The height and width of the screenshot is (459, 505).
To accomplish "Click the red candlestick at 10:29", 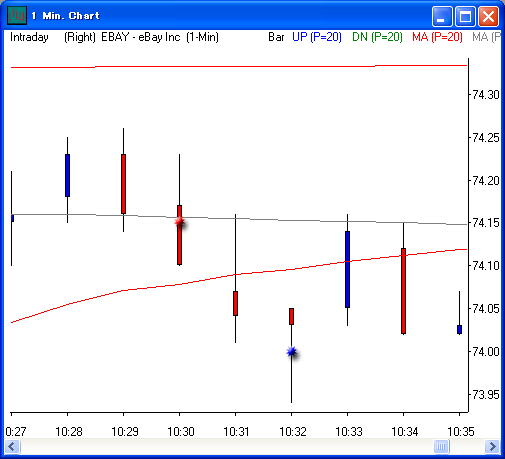I will click(123, 184).
